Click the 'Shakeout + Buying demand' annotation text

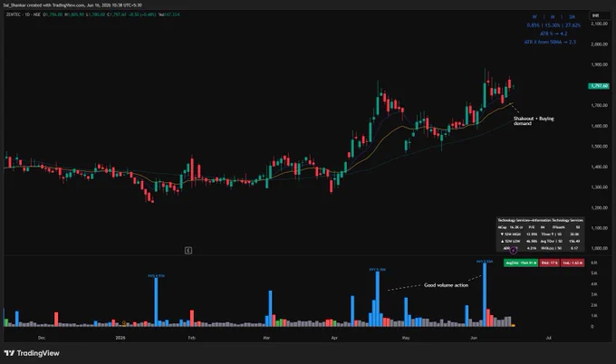pyautogui.click(x=534, y=120)
